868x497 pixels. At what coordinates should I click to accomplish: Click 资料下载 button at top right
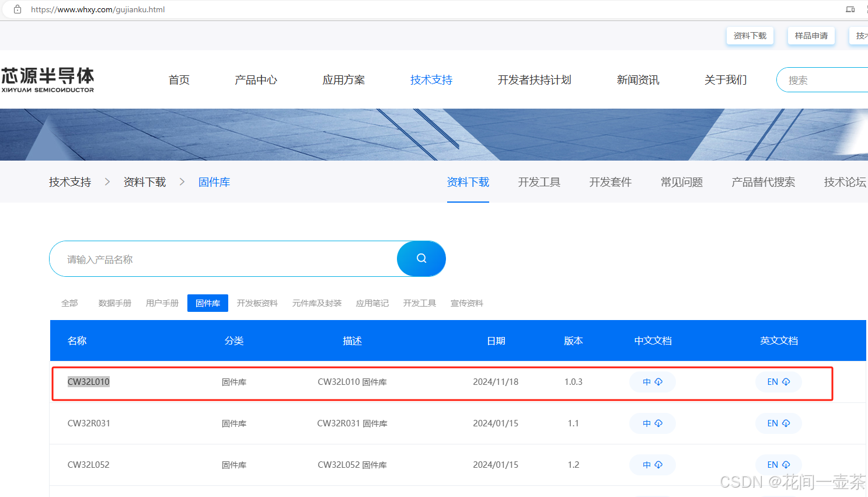click(750, 36)
